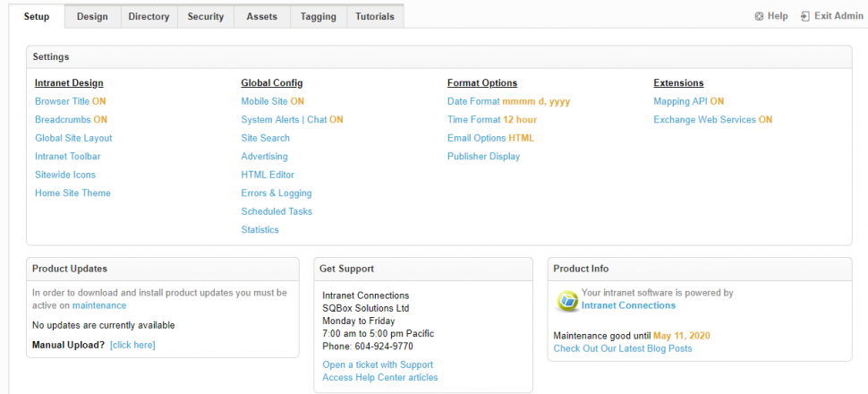Click the Manual Upload 'click here' link
The width and height of the screenshot is (868, 394).
point(132,345)
